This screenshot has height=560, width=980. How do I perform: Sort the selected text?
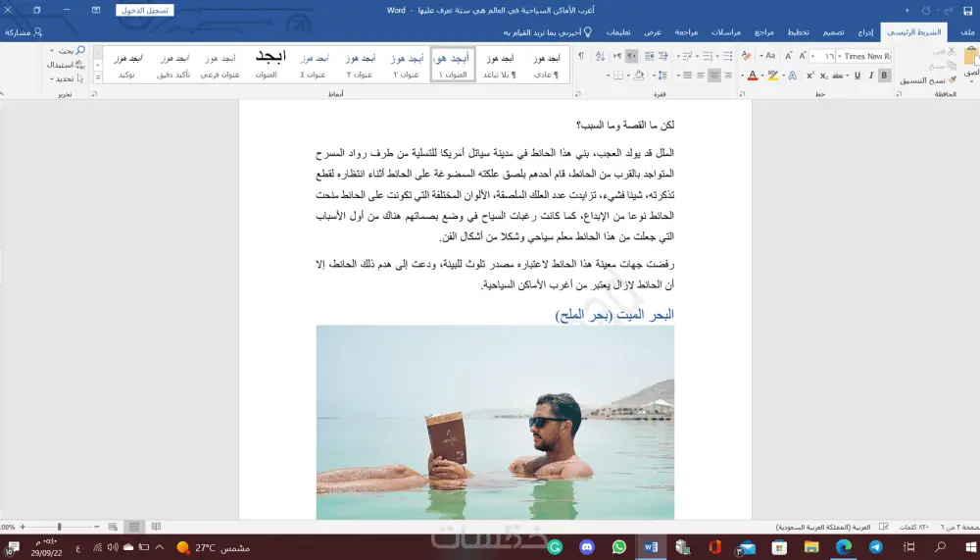tap(600, 56)
